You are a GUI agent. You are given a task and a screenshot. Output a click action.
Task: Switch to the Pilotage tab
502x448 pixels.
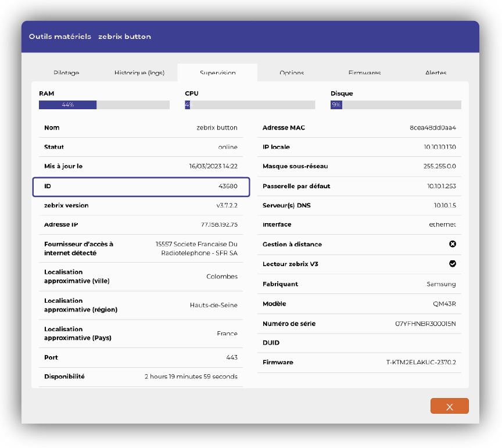click(66, 73)
